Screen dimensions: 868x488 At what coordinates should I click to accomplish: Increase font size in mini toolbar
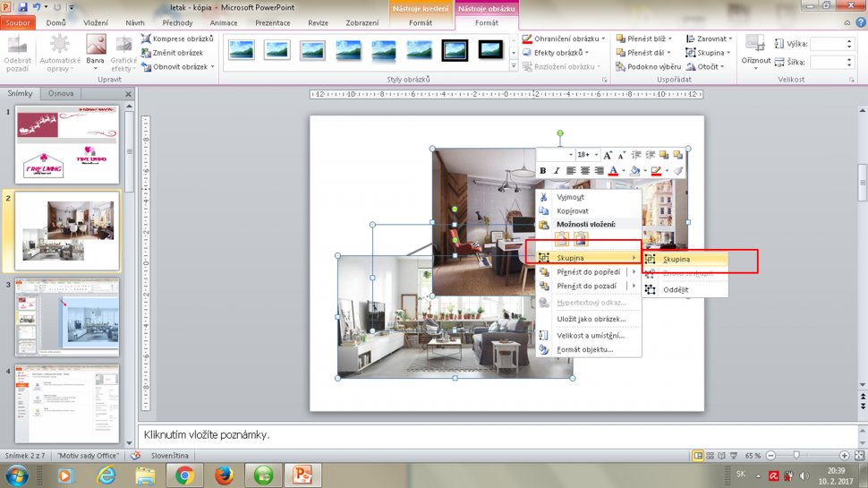608,155
